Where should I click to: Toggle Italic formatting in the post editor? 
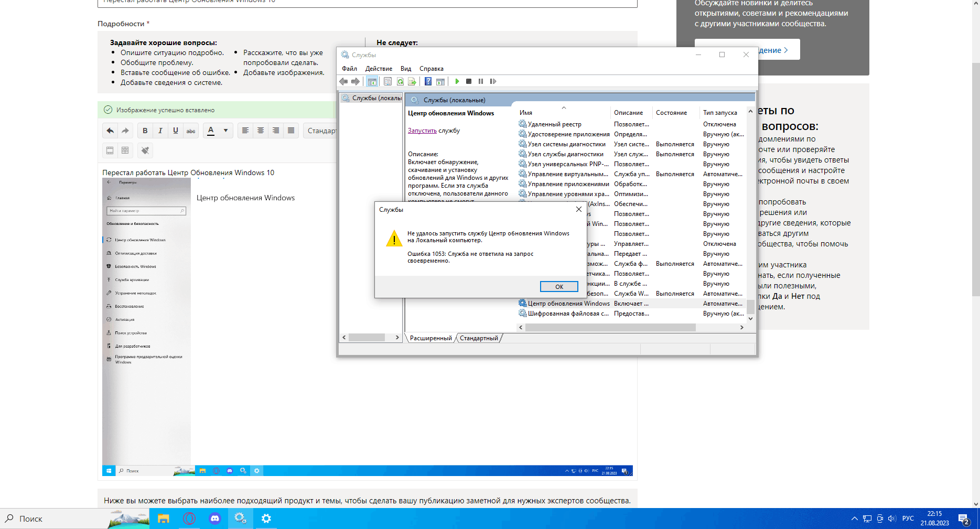[x=160, y=131]
